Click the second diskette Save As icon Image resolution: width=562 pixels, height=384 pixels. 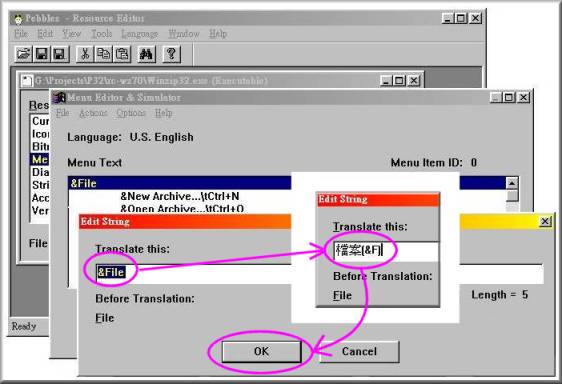click(x=59, y=54)
